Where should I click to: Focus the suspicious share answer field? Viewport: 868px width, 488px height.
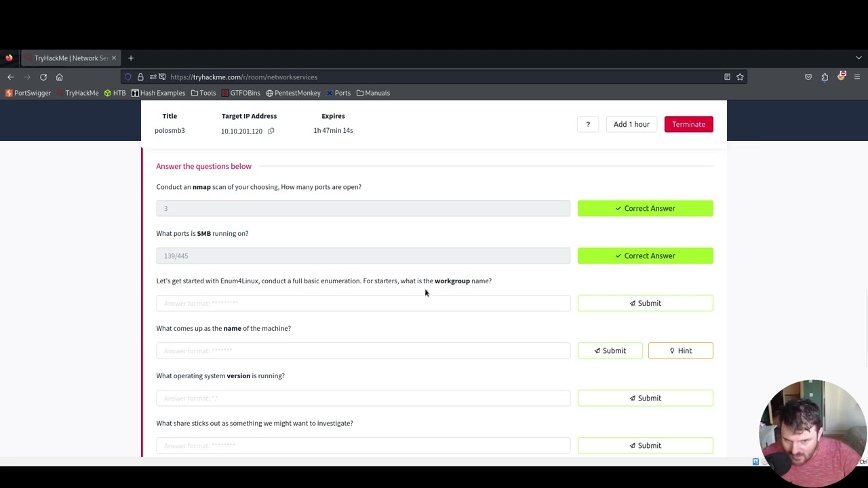click(363, 445)
